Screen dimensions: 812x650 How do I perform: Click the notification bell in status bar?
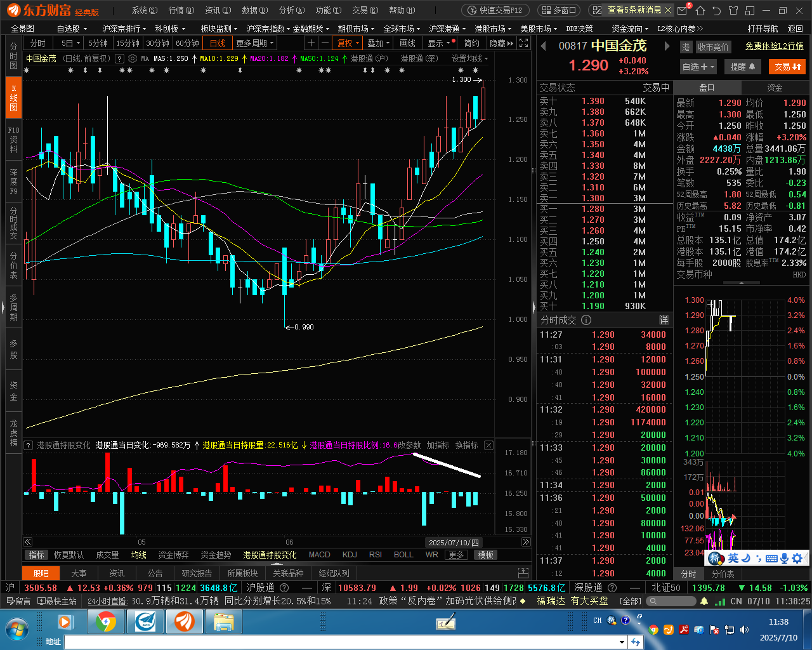pyautogui.click(x=705, y=601)
